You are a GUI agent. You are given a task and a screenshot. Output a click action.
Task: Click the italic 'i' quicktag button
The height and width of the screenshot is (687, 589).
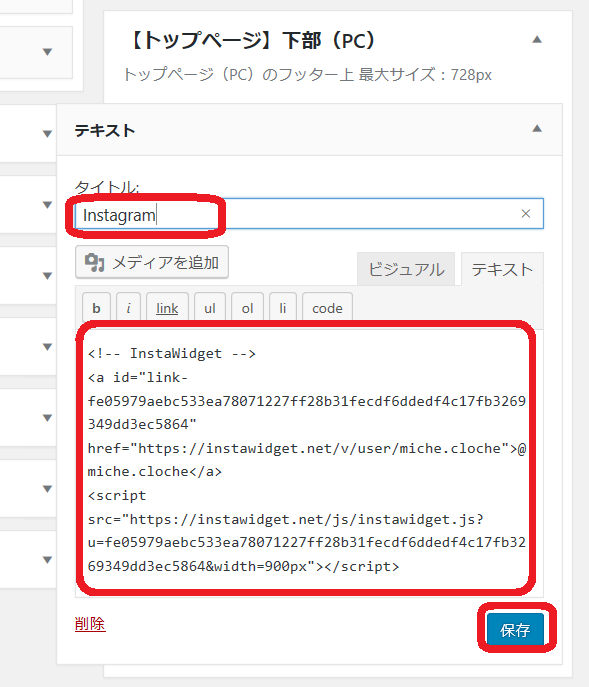128,308
